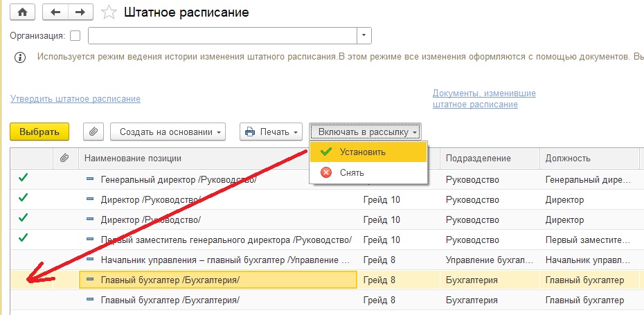The width and height of the screenshot is (644, 315).
Task: Click the Штатное расписание title
Action: (x=186, y=12)
